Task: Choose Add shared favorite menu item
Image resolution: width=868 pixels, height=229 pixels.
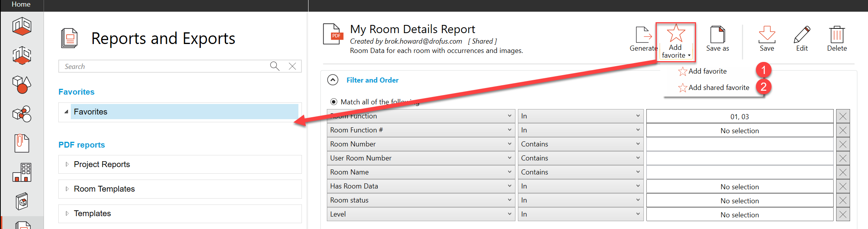Action: tap(718, 88)
